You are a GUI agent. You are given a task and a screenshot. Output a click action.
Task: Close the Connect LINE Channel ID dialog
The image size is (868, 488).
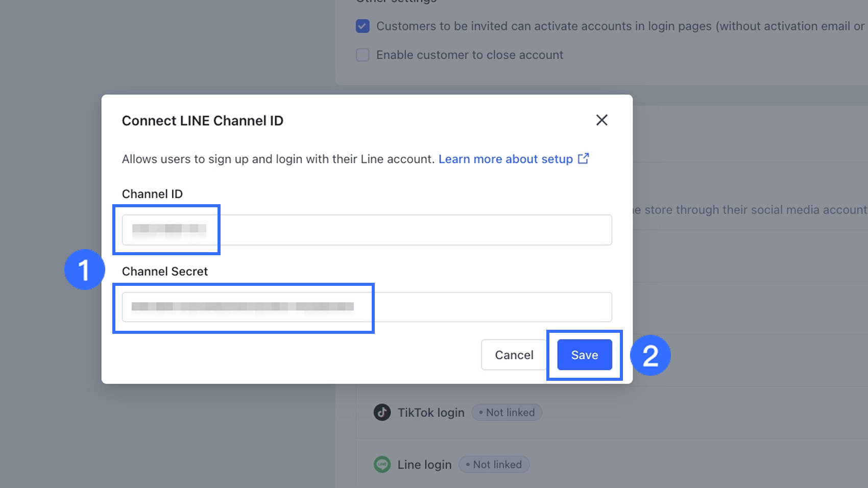(601, 120)
